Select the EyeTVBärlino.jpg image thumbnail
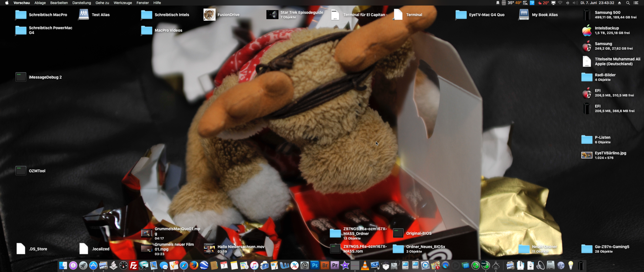The width and height of the screenshot is (644, 272). point(587,155)
